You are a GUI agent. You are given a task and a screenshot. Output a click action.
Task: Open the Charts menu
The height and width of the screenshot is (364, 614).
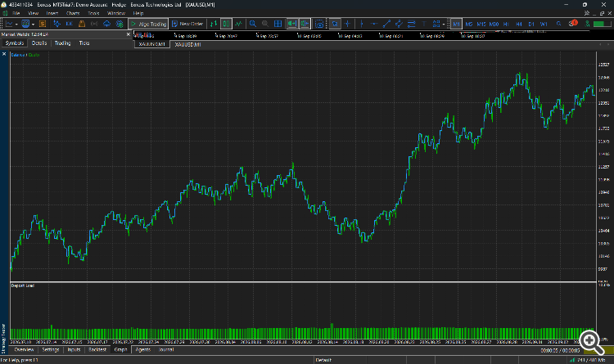[73, 13]
